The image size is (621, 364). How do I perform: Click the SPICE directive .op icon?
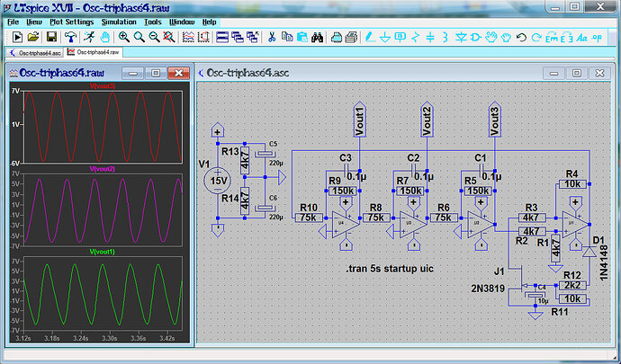point(598,37)
